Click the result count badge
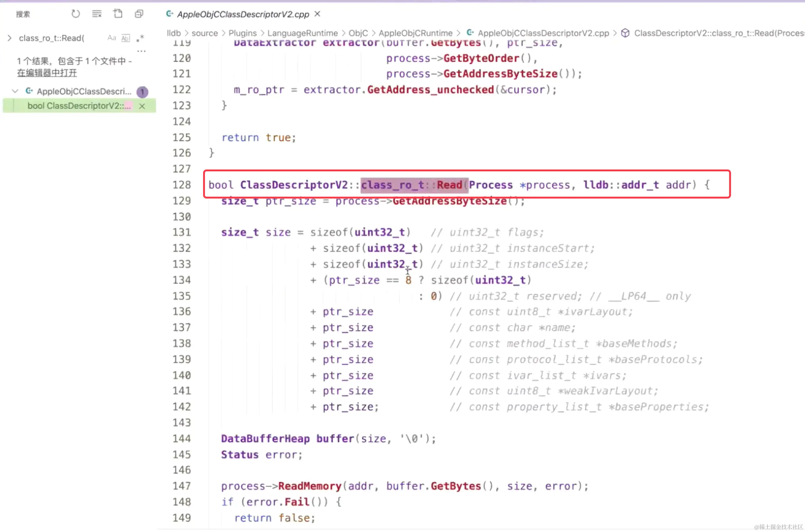This screenshot has height=532, width=805. coord(142,92)
